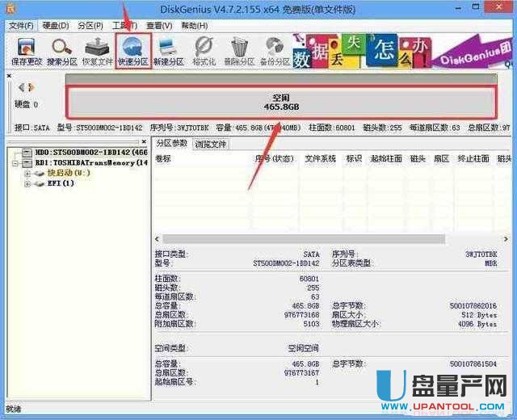Click the 格式化 (Format) toolbar icon
Screen dimensions: 517x420
point(204,50)
